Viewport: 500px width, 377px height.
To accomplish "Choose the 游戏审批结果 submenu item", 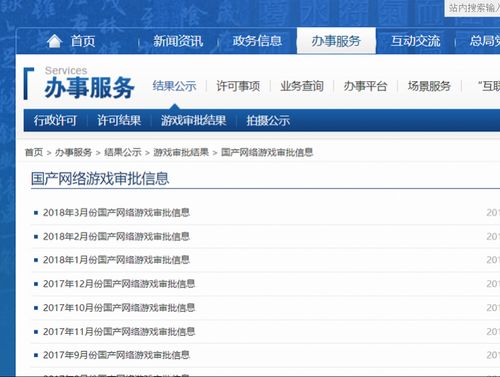I will 194,120.
